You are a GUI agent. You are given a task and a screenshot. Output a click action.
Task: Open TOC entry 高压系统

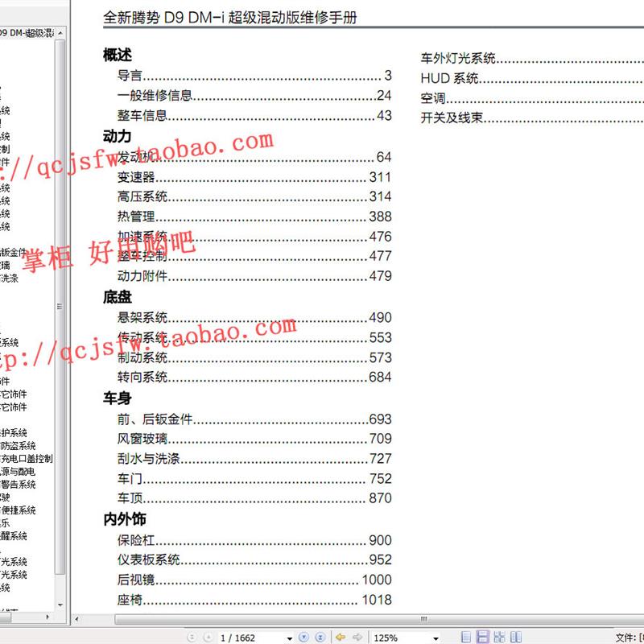tap(254, 196)
